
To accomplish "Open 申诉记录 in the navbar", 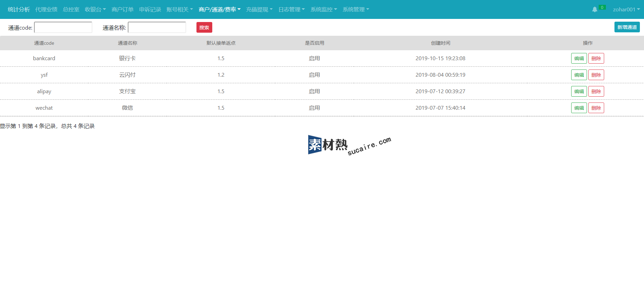I will click(x=150, y=10).
